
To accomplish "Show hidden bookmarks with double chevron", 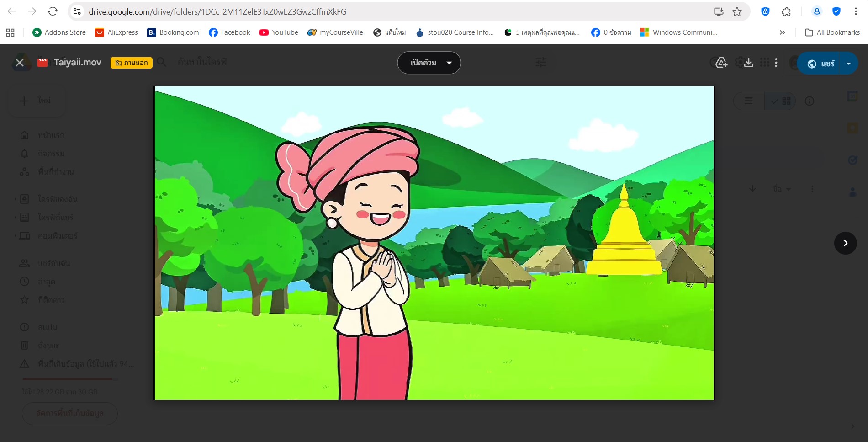I will click(783, 32).
